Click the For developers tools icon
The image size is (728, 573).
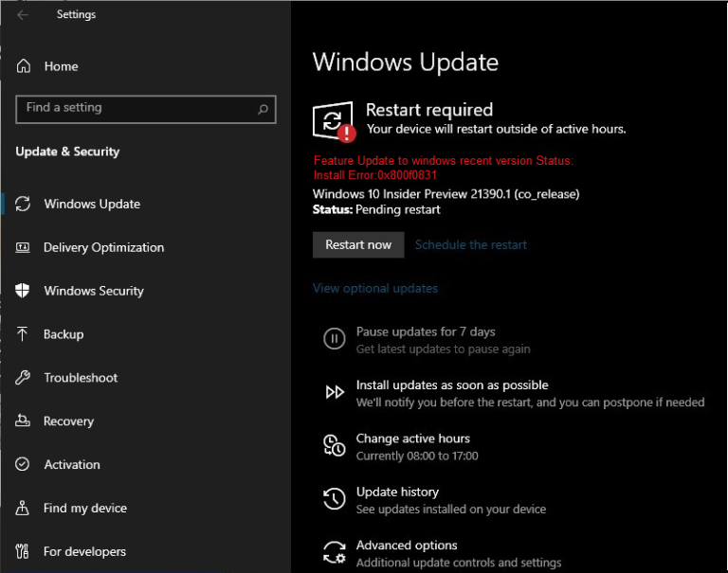(22, 551)
